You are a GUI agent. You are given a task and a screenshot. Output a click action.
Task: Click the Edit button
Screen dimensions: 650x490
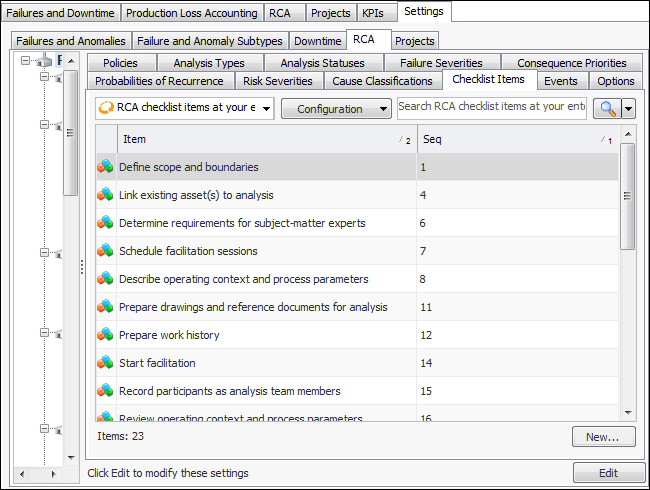click(x=606, y=473)
